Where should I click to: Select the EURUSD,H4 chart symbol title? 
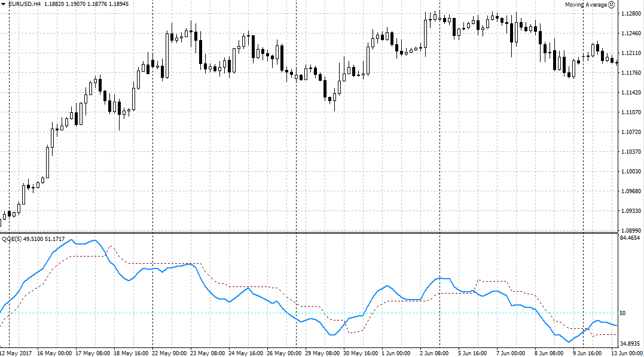point(25,4)
